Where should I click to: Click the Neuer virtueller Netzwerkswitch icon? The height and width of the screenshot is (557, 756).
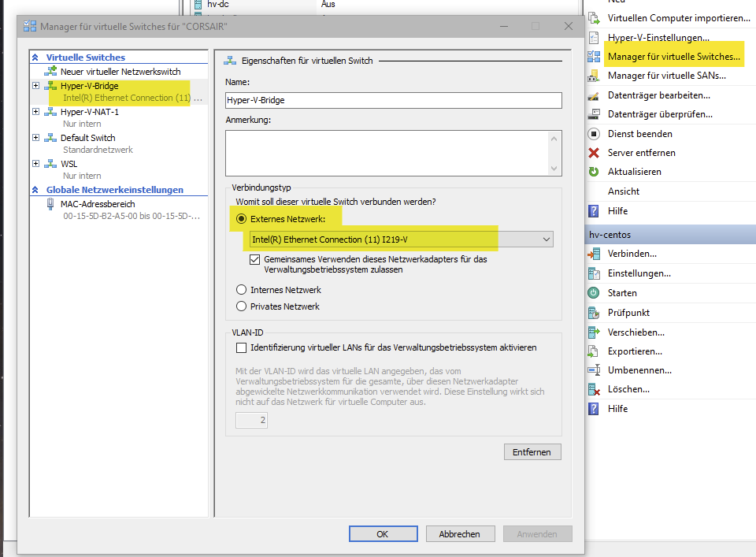click(x=50, y=72)
